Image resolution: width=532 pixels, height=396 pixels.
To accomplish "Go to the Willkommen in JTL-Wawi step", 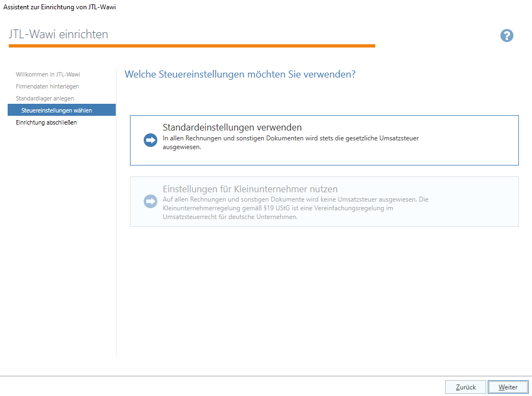I will coord(48,74).
